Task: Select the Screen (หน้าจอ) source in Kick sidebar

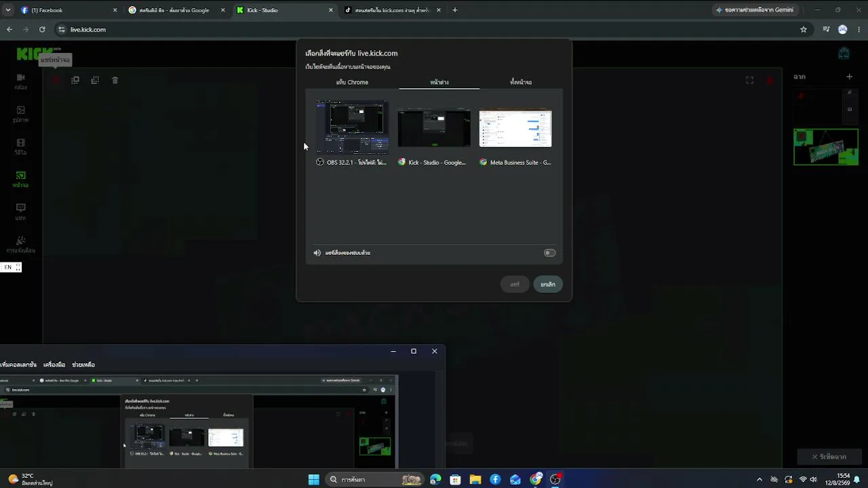Action: 20,179
